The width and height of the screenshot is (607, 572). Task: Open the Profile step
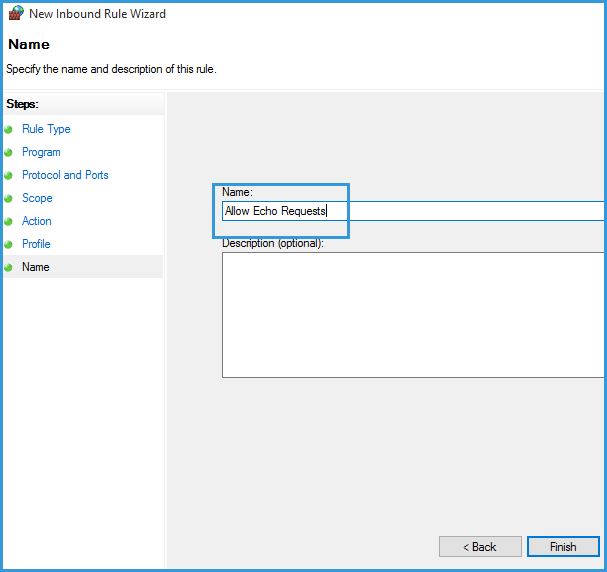36,244
